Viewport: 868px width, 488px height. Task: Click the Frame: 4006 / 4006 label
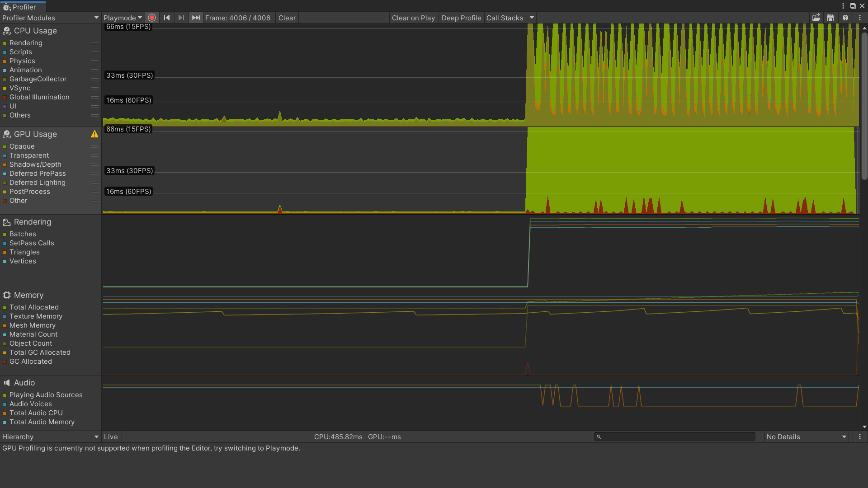click(x=238, y=18)
